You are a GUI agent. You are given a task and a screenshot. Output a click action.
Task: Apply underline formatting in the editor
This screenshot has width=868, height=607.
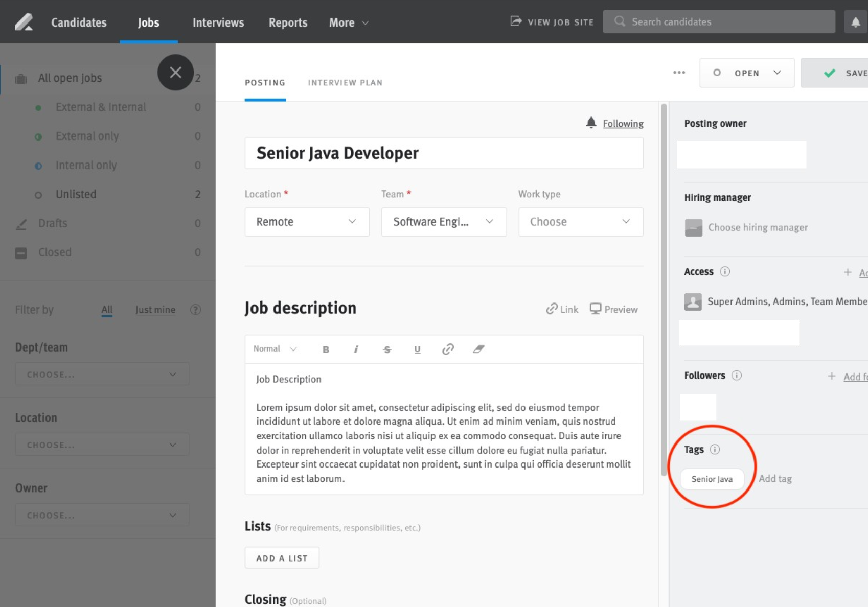tap(417, 349)
